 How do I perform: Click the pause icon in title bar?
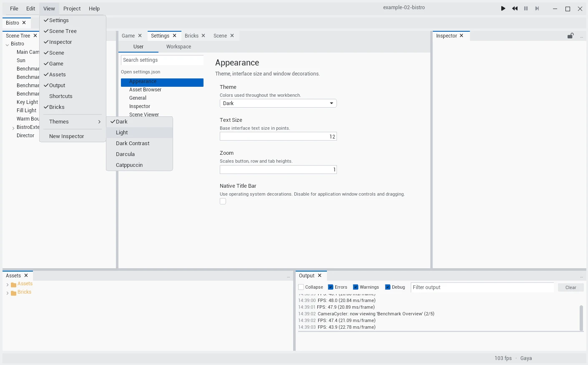click(x=526, y=8)
